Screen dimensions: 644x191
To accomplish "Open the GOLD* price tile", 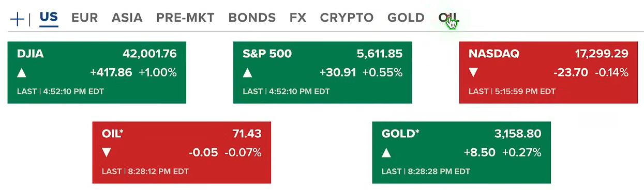I will [x=461, y=153].
